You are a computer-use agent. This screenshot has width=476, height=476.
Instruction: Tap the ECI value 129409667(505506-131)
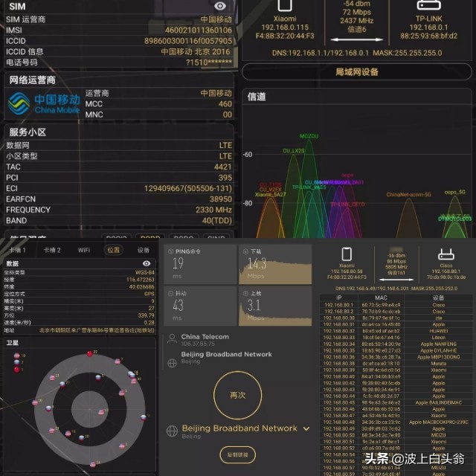tap(188, 188)
